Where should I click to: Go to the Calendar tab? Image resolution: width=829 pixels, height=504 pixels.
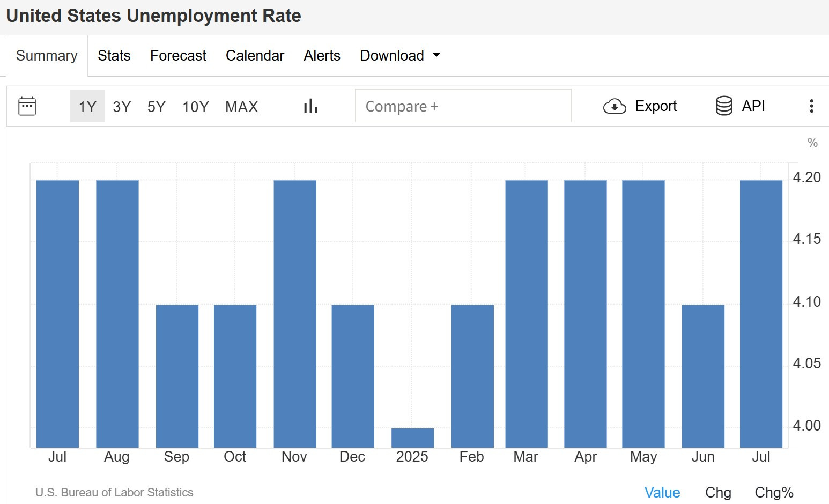click(x=255, y=55)
